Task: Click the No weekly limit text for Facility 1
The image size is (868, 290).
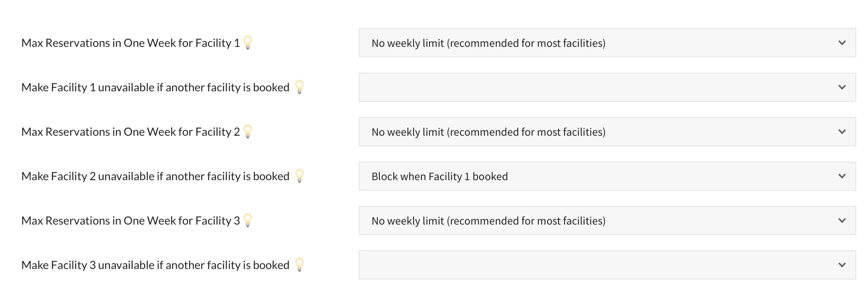Action: [489, 42]
